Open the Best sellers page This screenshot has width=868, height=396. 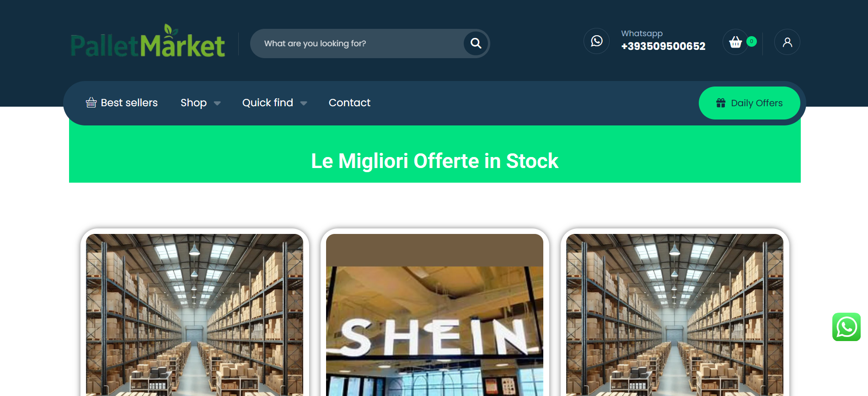click(x=129, y=103)
